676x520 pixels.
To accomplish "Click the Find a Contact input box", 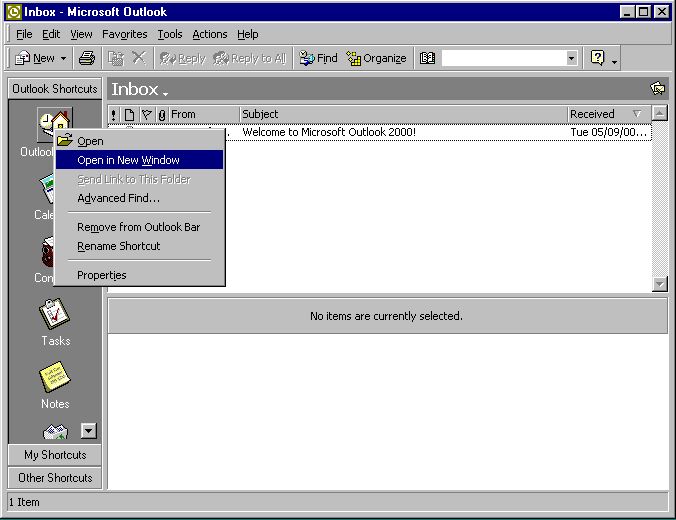I will [x=504, y=58].
